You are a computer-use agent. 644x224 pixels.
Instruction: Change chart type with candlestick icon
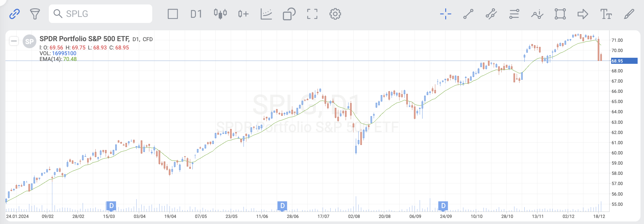[220, 14]
